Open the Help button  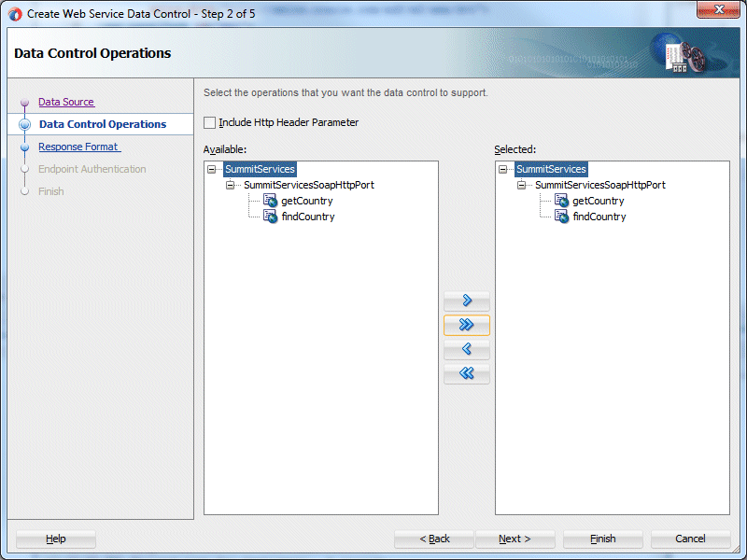pyautogui.click(x=56, y=539)
